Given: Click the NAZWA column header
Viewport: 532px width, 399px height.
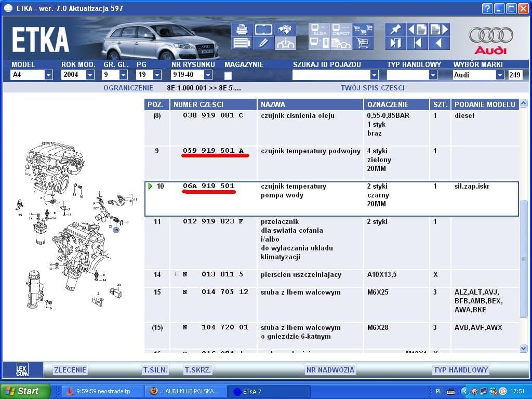Looking at the screenshot, I should (x=310, y=104).
